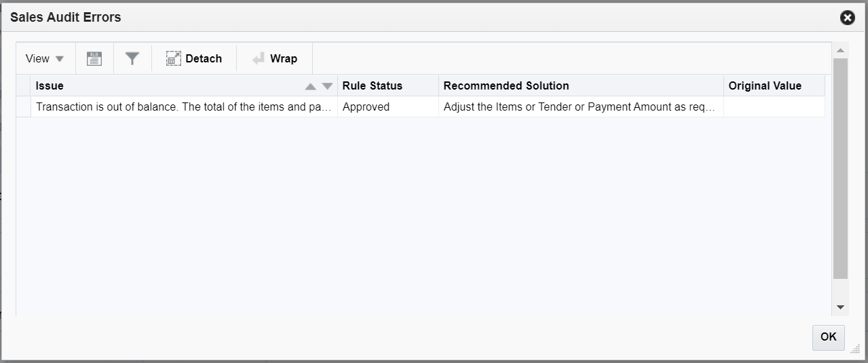The image size is (868, 363).
Task: Click the dialog resize grip corner
Action: point(854,349)
